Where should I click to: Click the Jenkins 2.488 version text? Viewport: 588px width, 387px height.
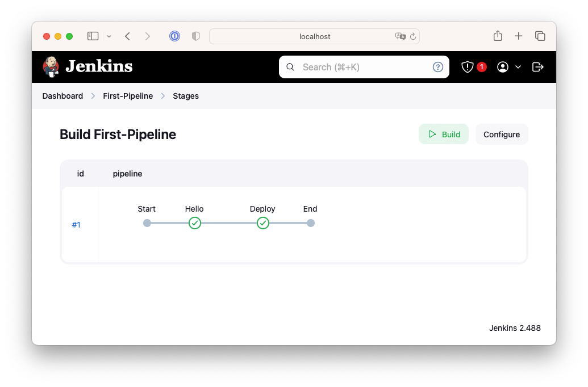point(515,328)
